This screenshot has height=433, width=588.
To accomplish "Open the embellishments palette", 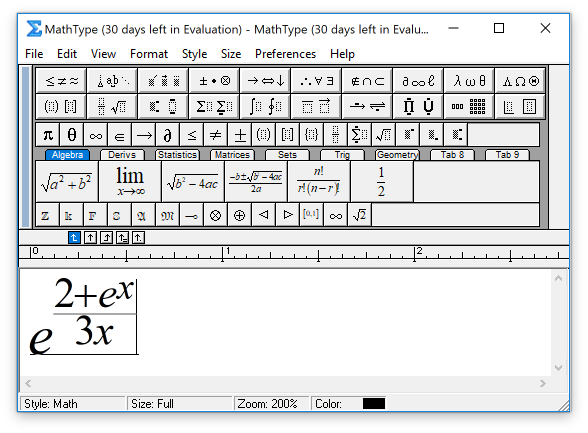I will point(164,81).
